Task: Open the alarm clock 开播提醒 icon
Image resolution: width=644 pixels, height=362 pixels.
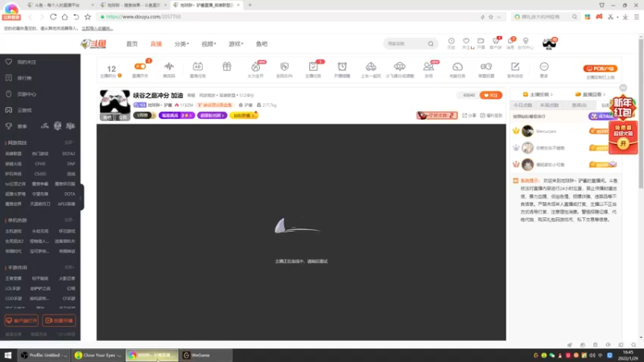Action: coord(342,67)
